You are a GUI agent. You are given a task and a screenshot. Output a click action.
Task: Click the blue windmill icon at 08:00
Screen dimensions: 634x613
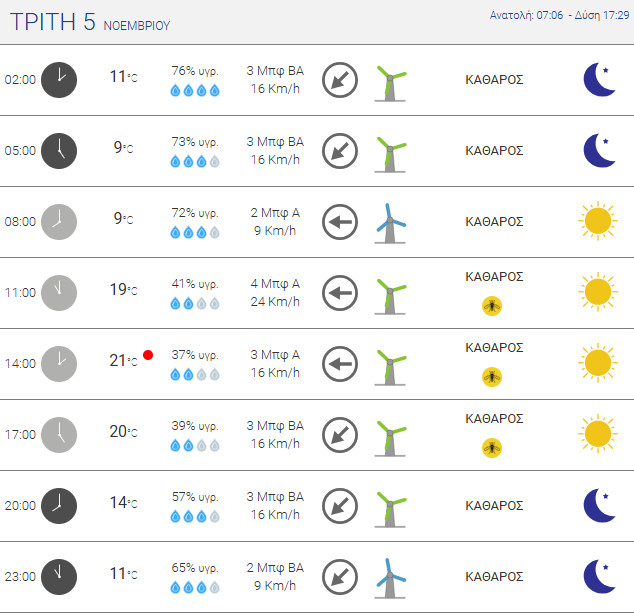tap(390, 223)
